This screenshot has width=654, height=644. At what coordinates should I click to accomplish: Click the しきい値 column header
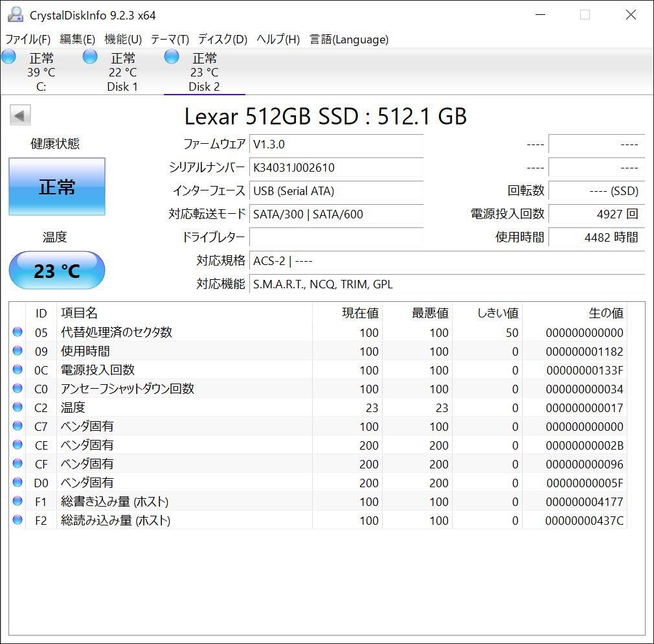click(487, 313)
